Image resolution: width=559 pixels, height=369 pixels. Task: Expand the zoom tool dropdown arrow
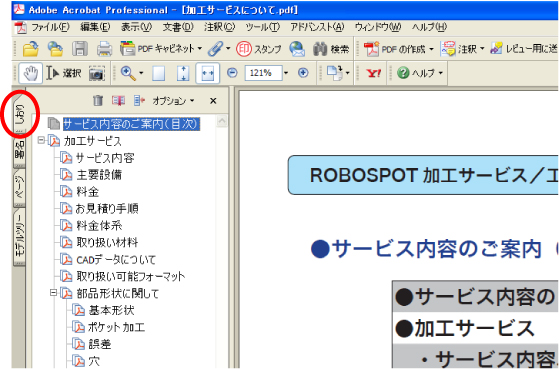[x=141, y=73]
